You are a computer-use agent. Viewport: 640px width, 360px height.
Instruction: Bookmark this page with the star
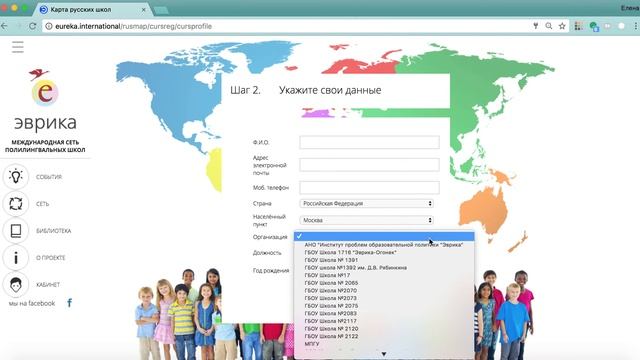click(562, 26)
